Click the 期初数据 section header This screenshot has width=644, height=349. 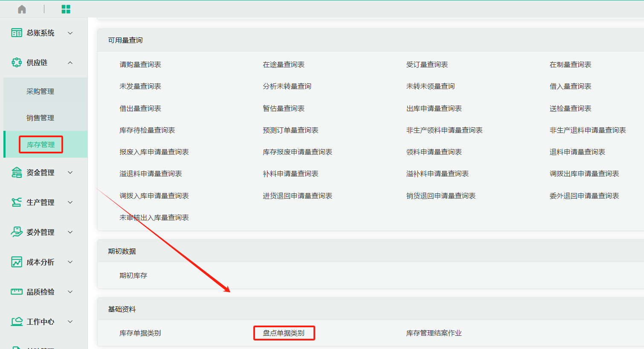122,251
